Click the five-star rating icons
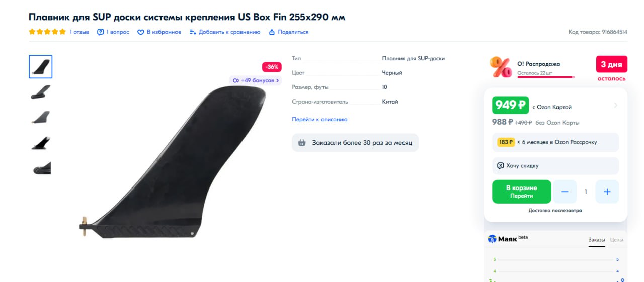 click(x=47, y=32)
